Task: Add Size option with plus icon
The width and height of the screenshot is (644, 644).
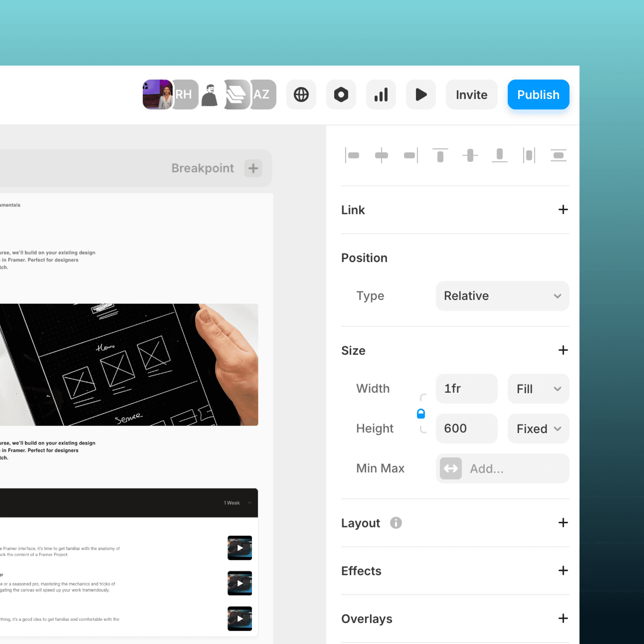Action: tap(563, 350)
